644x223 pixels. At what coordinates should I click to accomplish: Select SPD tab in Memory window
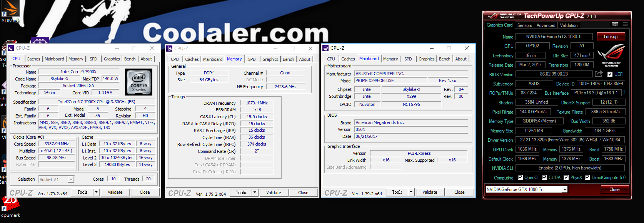tap(252, 59)
